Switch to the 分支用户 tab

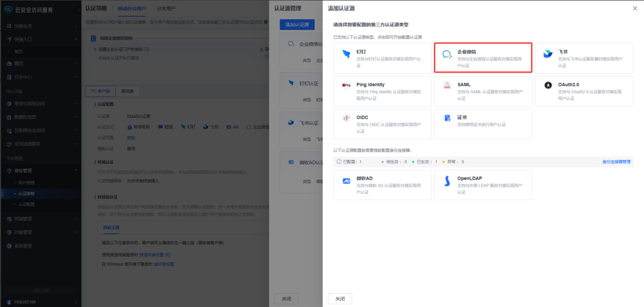click(165, 9)
